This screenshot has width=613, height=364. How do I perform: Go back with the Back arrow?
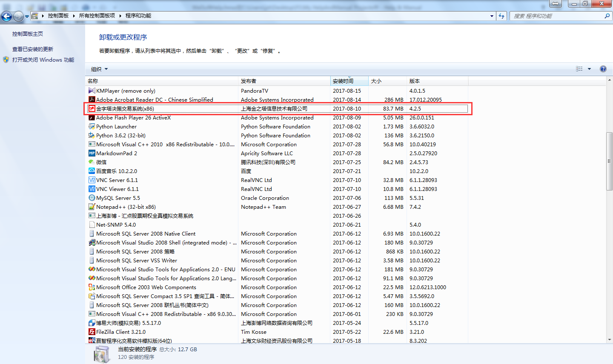(6, 16)
